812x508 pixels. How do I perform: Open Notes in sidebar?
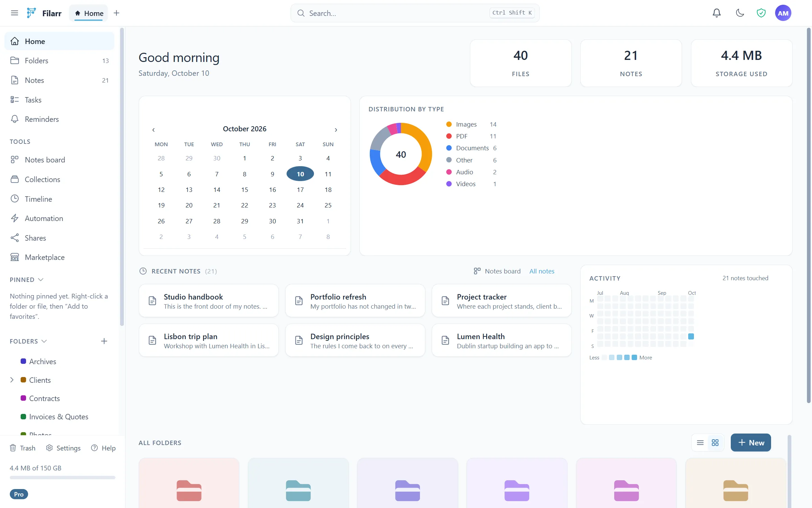click(60, 80)
